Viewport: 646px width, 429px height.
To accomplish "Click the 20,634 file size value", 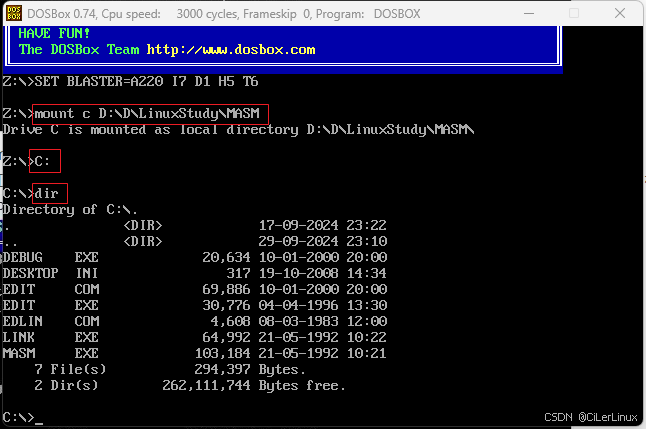I will pos(226,257).
